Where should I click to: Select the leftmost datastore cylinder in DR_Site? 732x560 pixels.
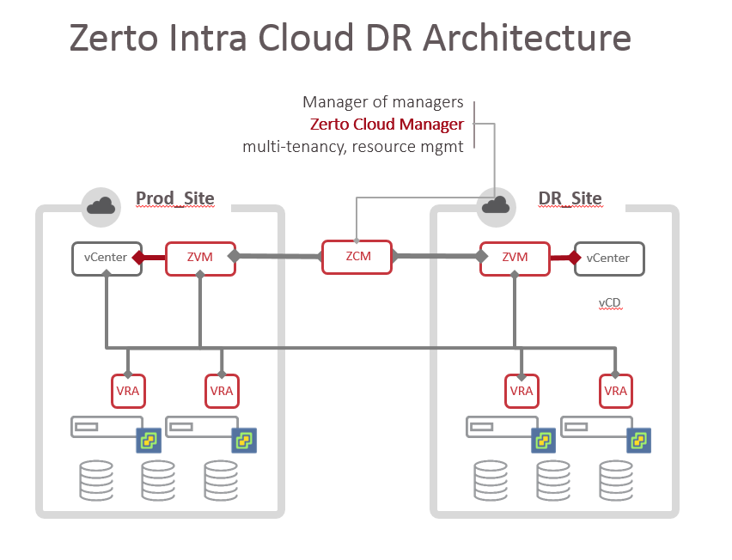491,481
